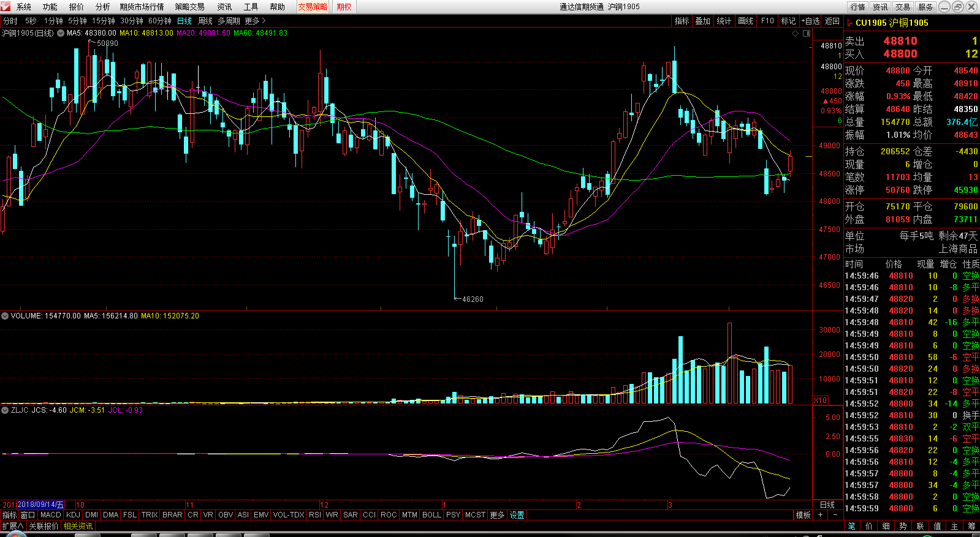Zoom out chart with the − button
Viewport: 980px width, 537px height.
tap(835, 515)
